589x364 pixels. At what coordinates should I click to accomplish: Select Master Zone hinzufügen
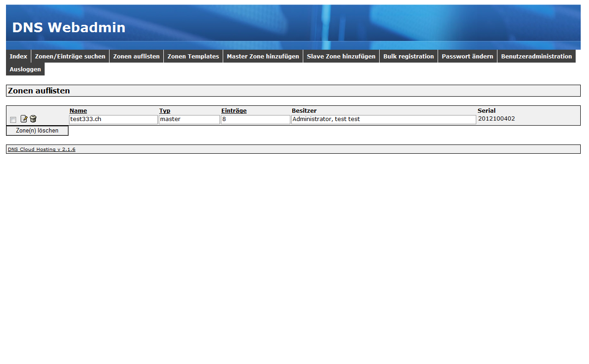(263, 56)
